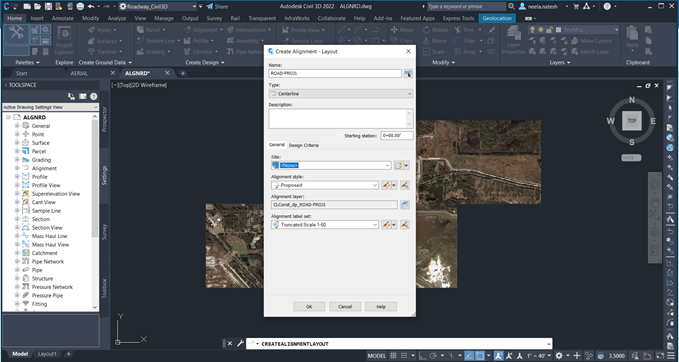Click the Share button in title bar
This screenshot has width=679, height=362.
click(217, 6)
